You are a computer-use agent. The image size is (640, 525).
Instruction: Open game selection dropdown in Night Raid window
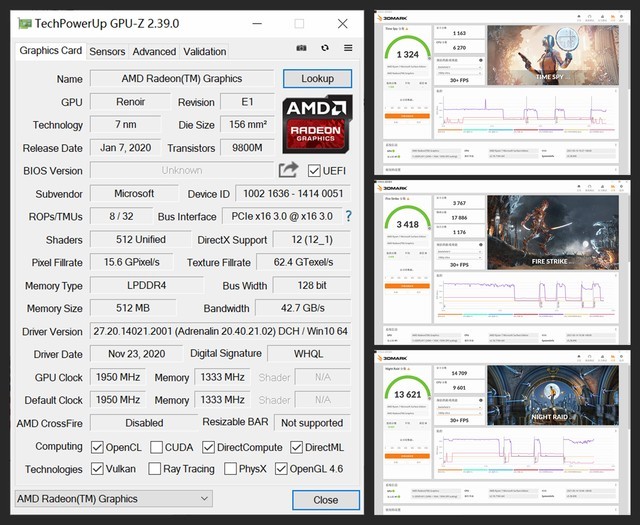coord(460,407)
